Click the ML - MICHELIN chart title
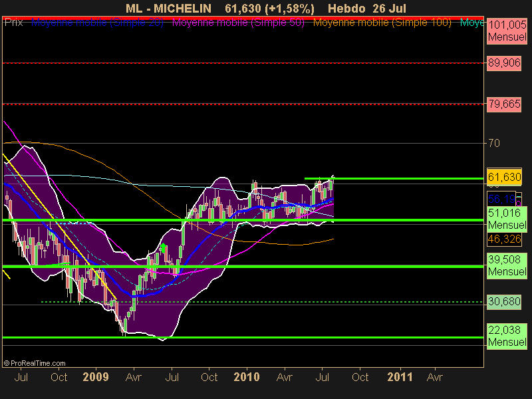Screen dimensions: 532x399 168,9
